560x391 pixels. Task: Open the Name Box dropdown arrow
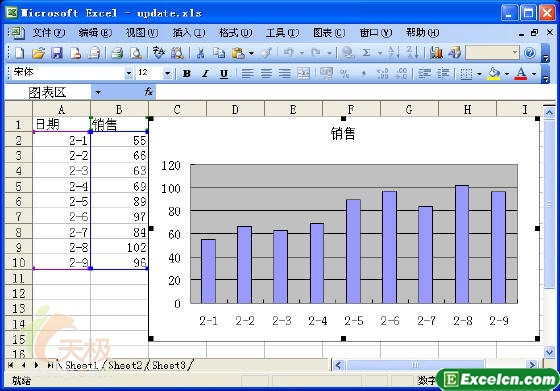(98, 92)
